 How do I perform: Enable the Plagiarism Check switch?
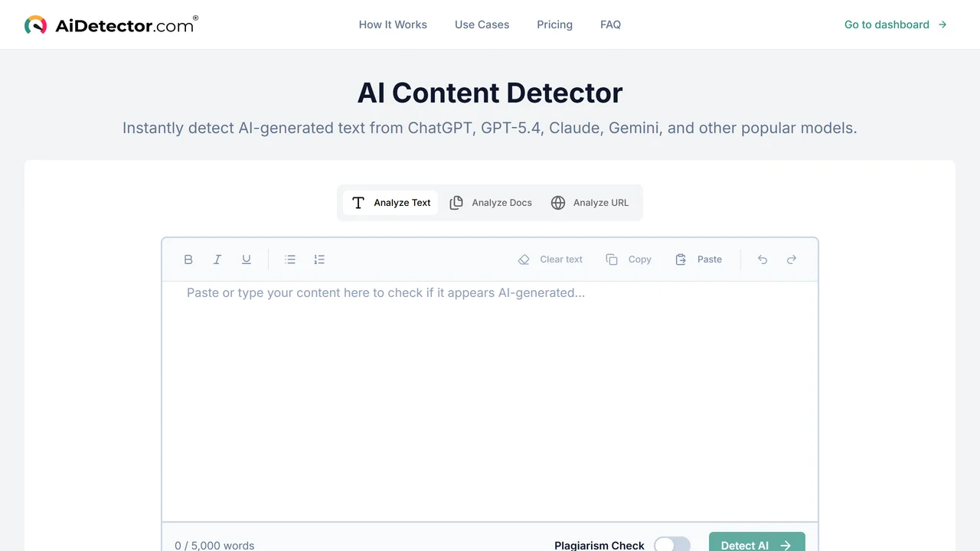click(x=672, y=545)
